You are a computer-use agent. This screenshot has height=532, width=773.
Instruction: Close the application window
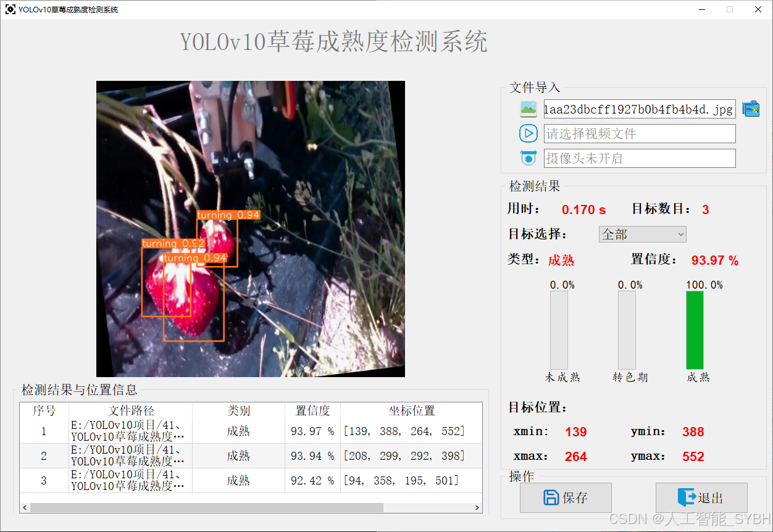[758, 9]
